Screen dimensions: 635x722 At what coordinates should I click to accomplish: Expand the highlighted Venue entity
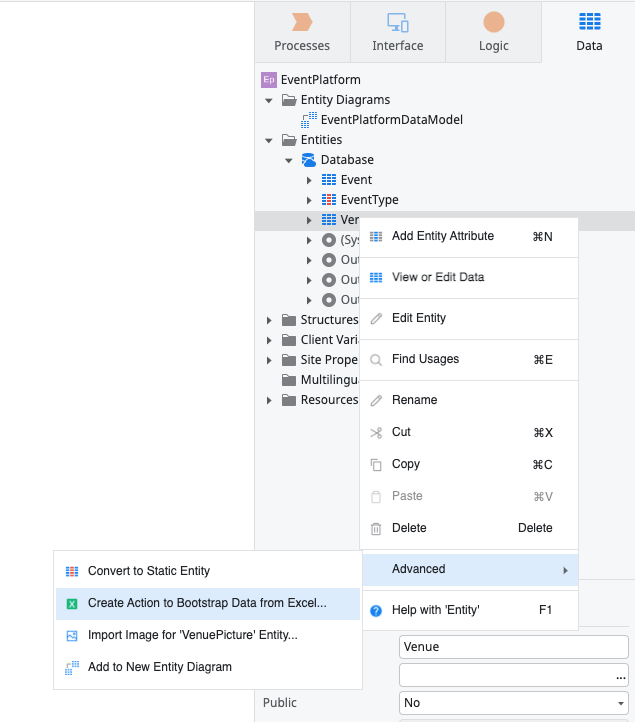tap(309, 220)
